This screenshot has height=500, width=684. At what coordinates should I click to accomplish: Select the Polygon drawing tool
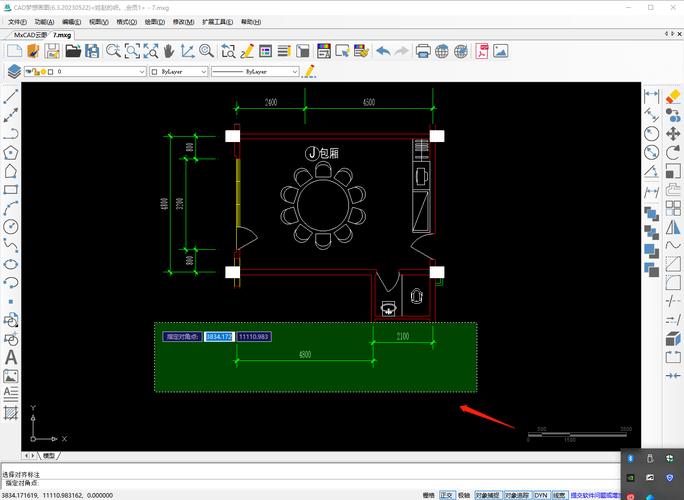point(11,153)
